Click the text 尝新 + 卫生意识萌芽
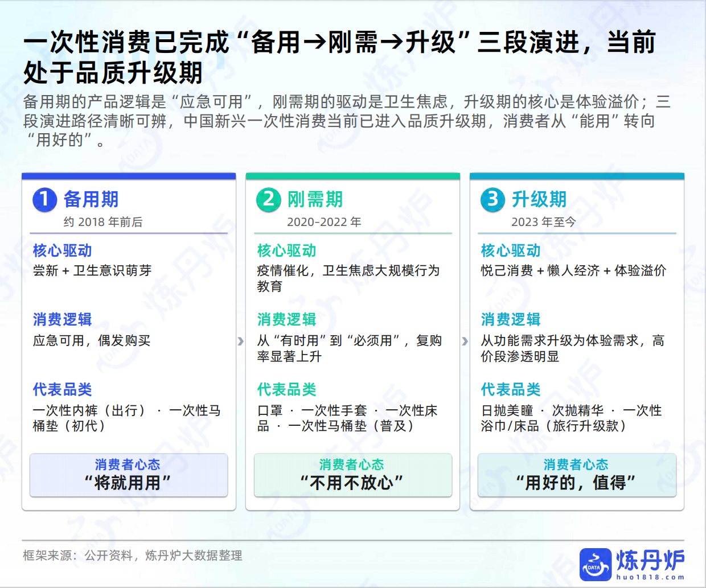Image resolution: width=706 pixels, height=588 pixels. 92,270
